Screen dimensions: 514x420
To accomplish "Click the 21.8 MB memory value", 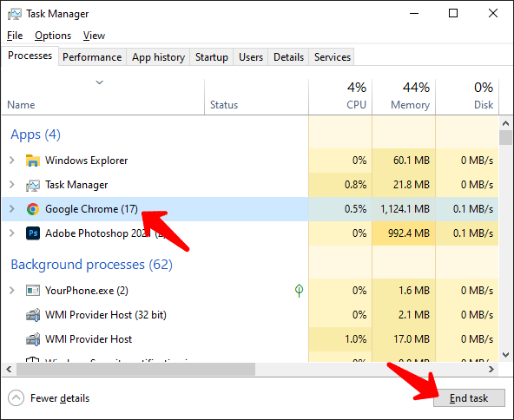I will 411,185.
